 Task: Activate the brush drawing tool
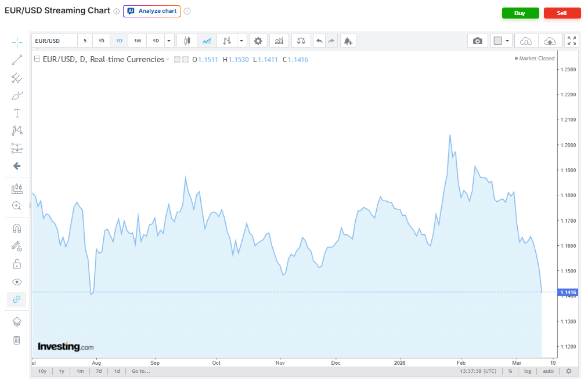point(17,96)
